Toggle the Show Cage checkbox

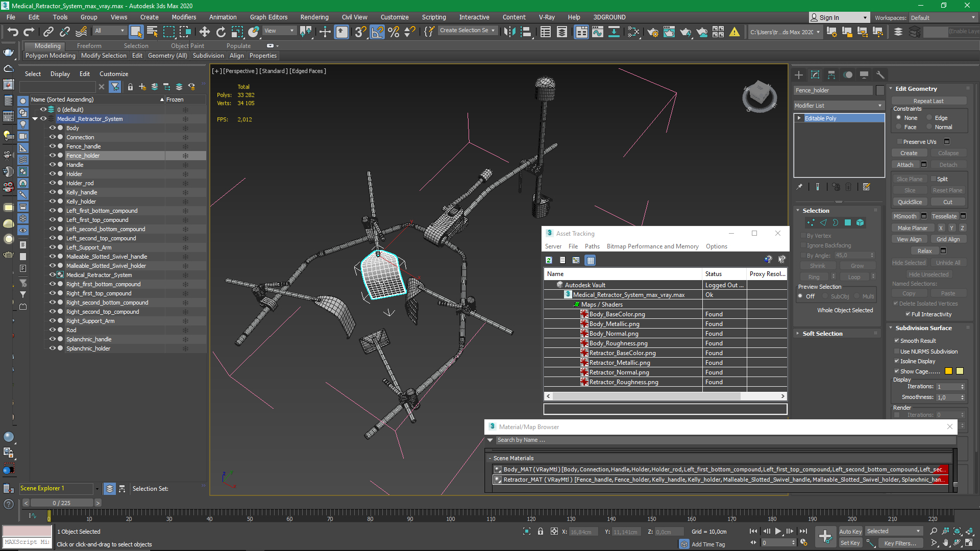(x=897, y=371)
